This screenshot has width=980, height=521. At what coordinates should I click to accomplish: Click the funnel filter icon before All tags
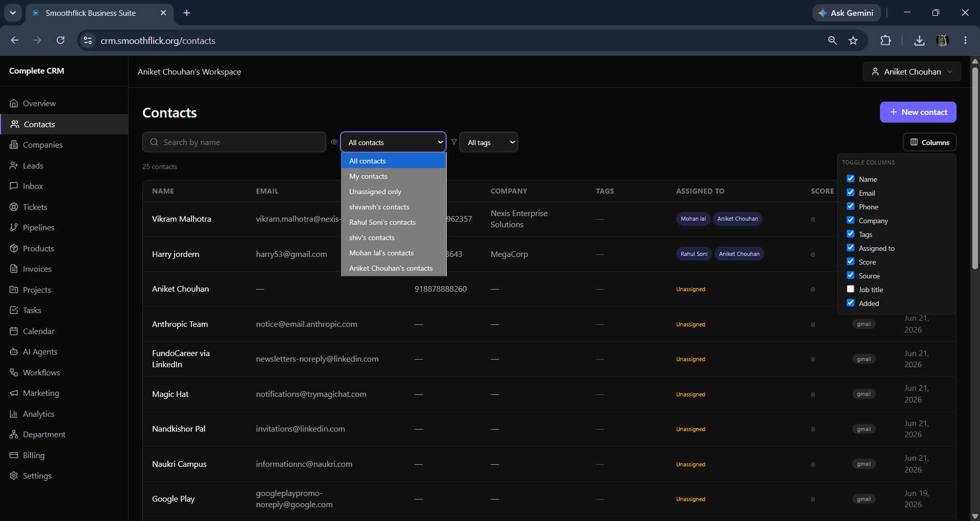pyautogui.click(x=454, y=142)
